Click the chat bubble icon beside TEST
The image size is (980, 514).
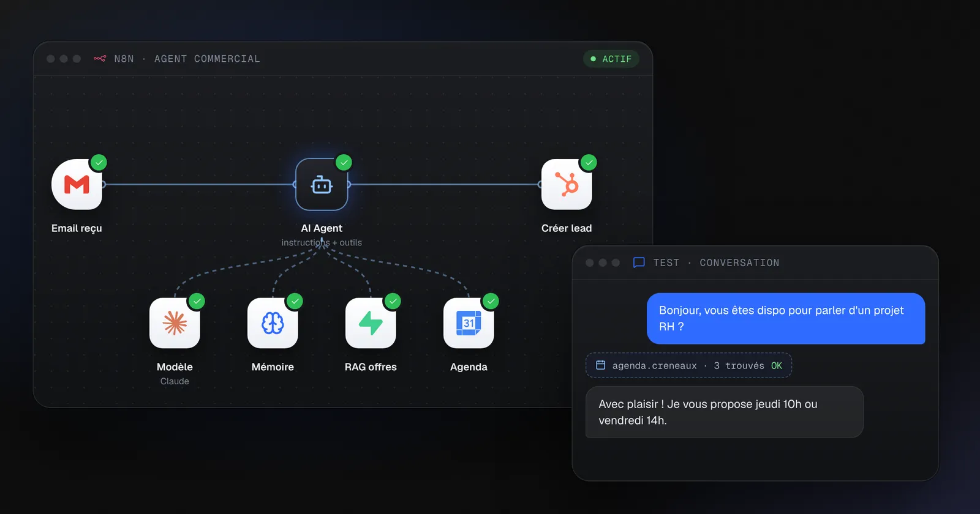click(639, 263)
